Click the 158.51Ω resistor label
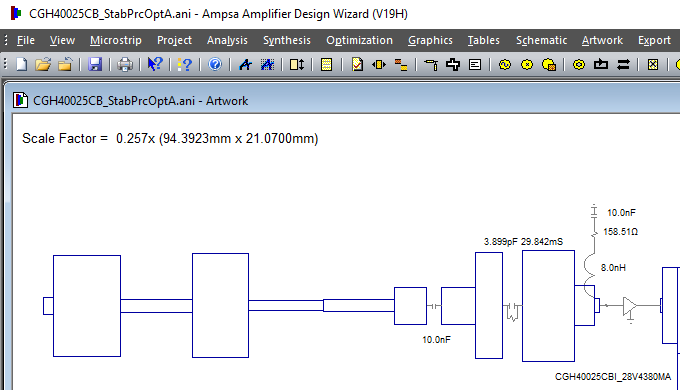This screenshot has width=680, height=390. pyautogui.click(x=620, y=232)
